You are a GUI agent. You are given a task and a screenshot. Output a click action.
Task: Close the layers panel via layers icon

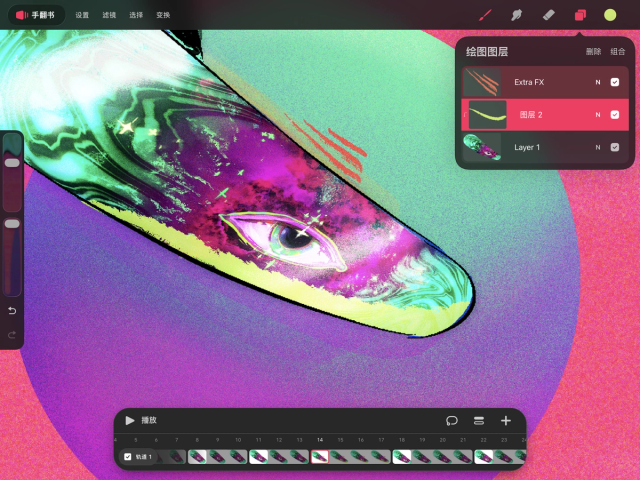click(x=580, y=16)
